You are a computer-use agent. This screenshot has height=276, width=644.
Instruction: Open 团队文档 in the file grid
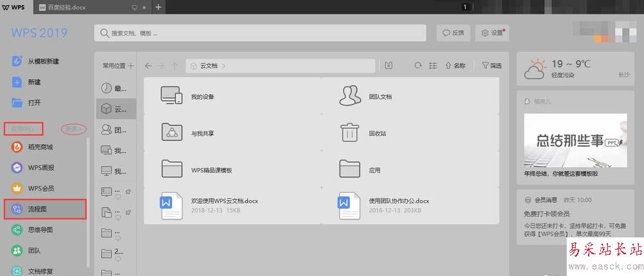tap(410, 96)
